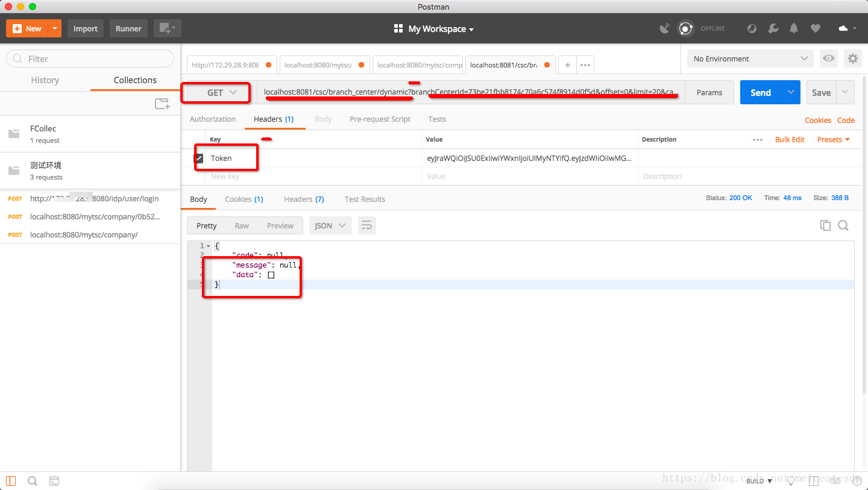
Task: Open the Postman console icon
Action: click(x=54, y=481)
